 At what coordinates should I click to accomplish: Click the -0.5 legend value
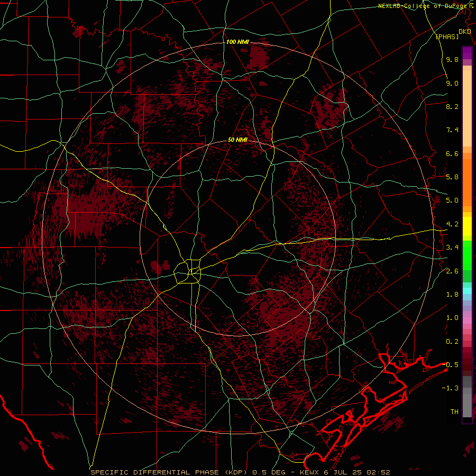[450, 365]
